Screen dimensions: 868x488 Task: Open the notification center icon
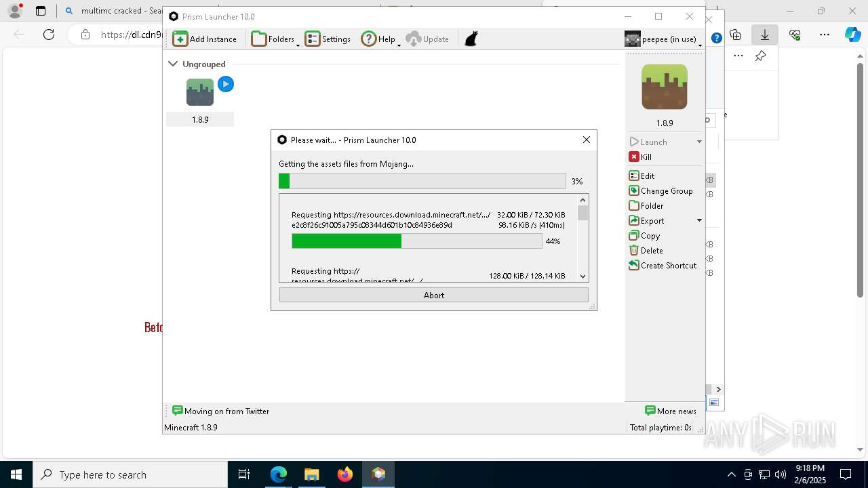(846, 474)
